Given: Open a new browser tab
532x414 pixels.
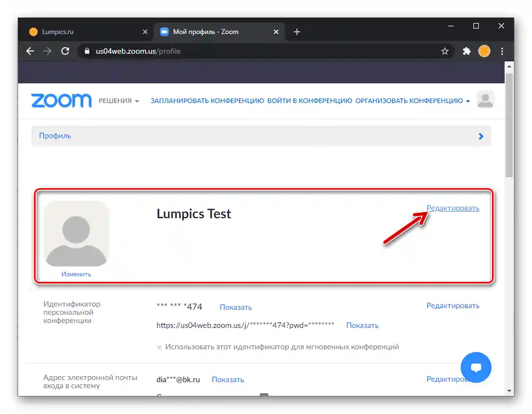Looking at the screenshot, I should pyautogui.click(x=297, y=32).
